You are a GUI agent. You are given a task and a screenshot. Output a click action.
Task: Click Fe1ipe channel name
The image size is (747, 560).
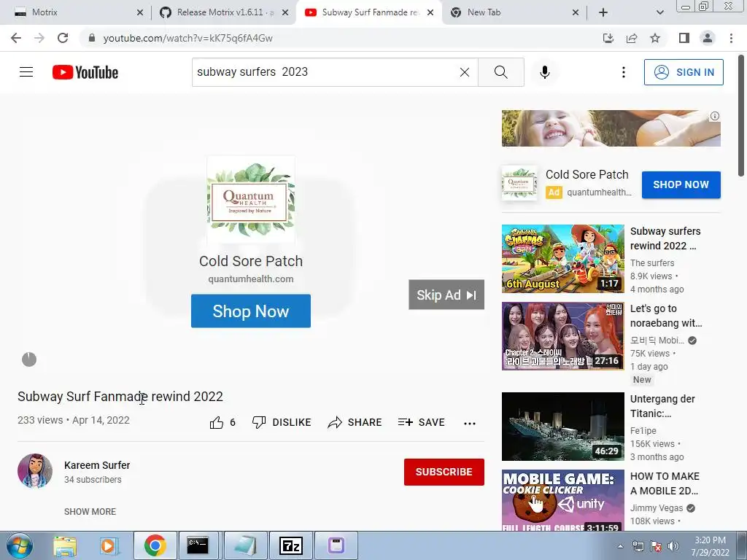(643, 430)
